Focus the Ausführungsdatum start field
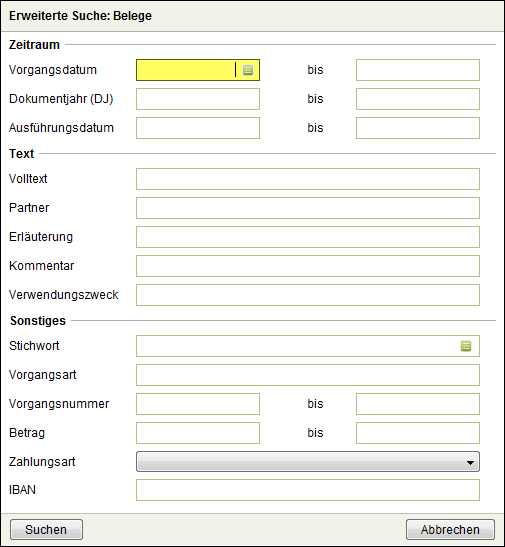The image size is (505, 547). [198, 128]
